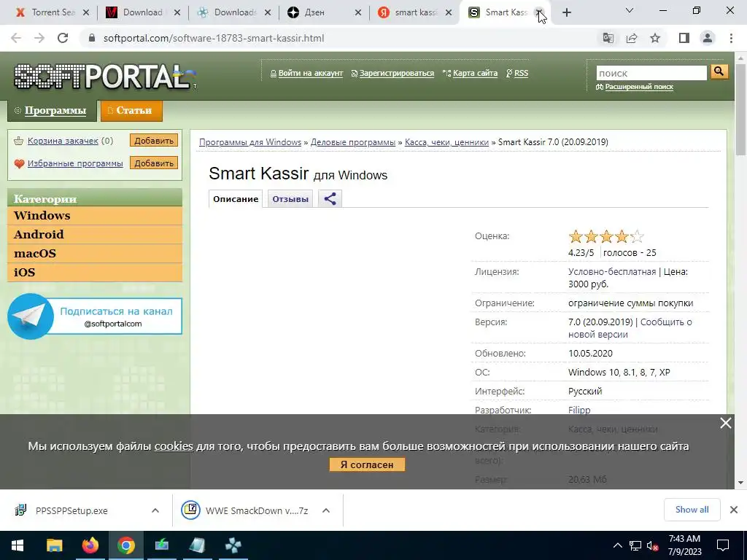Image resolution: width=747 pixels, height=560 pixels.
Task: Click the muted volume tray icon
Action: click(652, 545)
